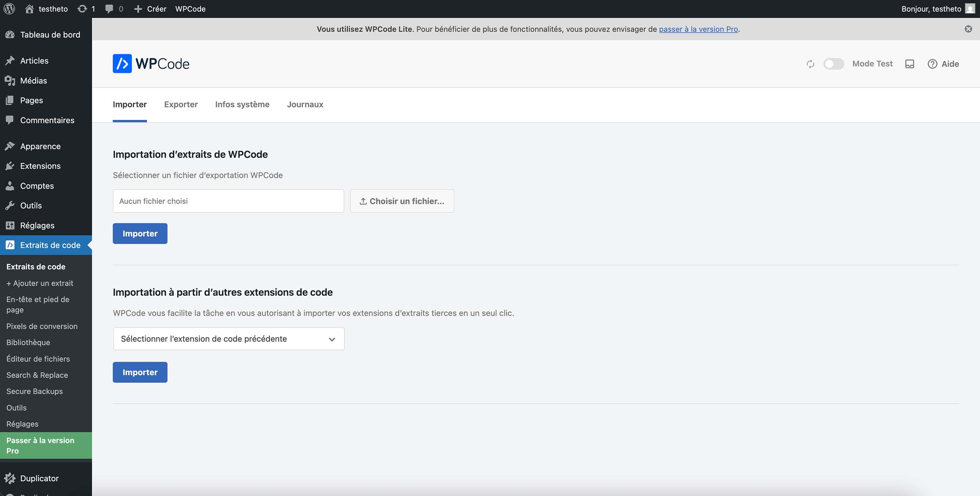Click the Aide help icon

click(932, 64)
